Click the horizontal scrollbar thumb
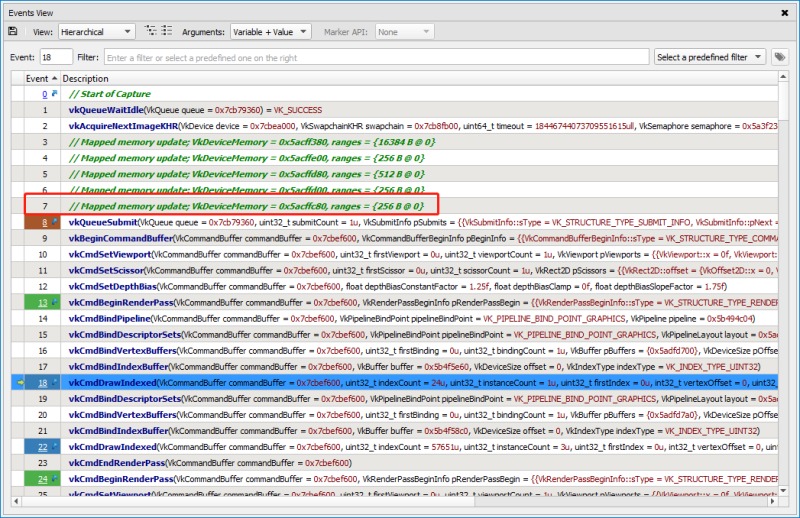The image size is (800, 518). tap(248, 501)
